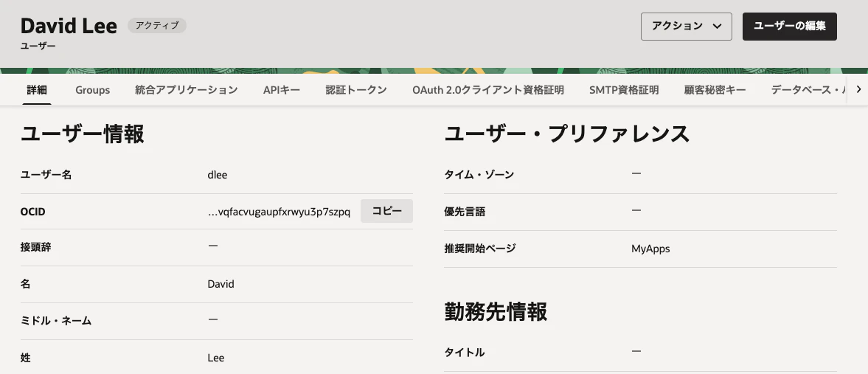This screenshot has width=868, height=374.
Task: Select the 詳細 tab
Action: point(37,90)
